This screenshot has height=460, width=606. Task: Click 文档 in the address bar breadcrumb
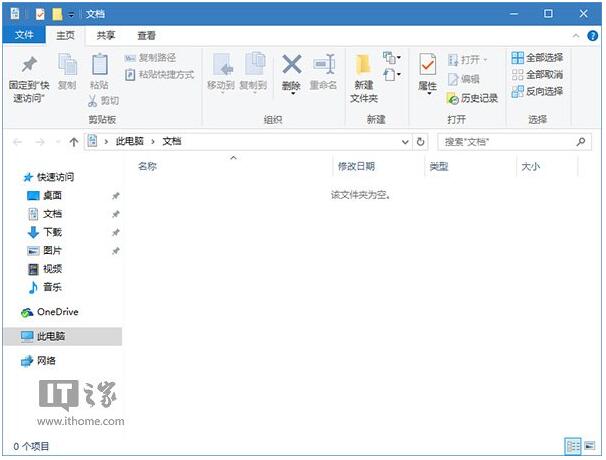click(172, 141)
